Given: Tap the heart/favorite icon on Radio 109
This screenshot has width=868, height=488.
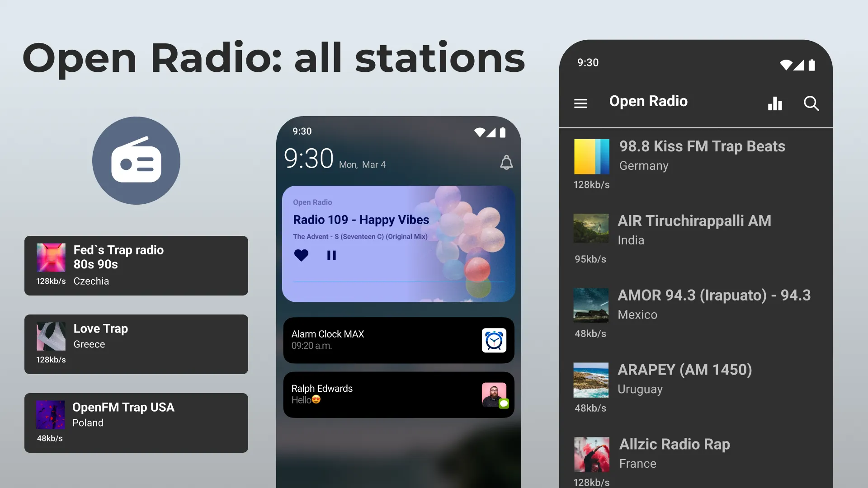Looking at the screenshot, I should (x=301, y=255).
